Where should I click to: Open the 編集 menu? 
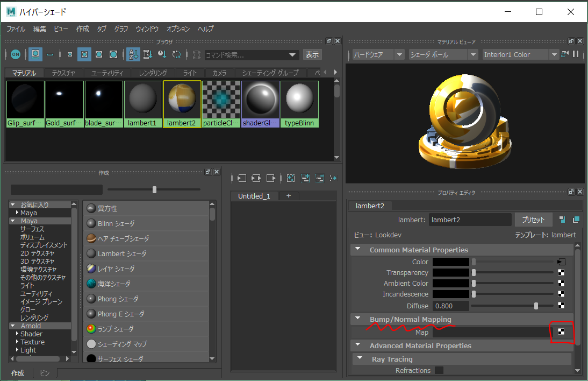[39, 29]
